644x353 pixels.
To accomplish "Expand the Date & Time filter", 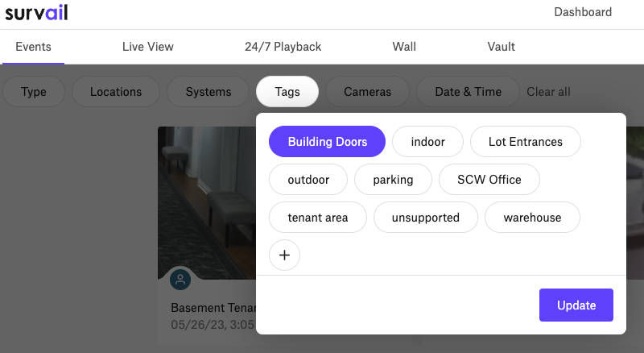I will click(468, 91).
